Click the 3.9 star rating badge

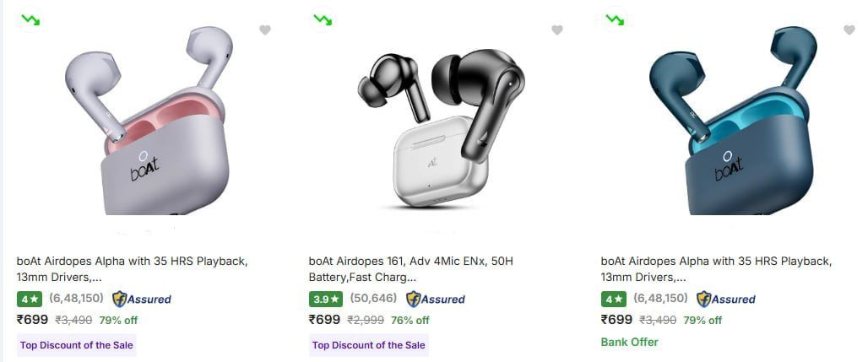pyautogui.click(x=323, y=299)
